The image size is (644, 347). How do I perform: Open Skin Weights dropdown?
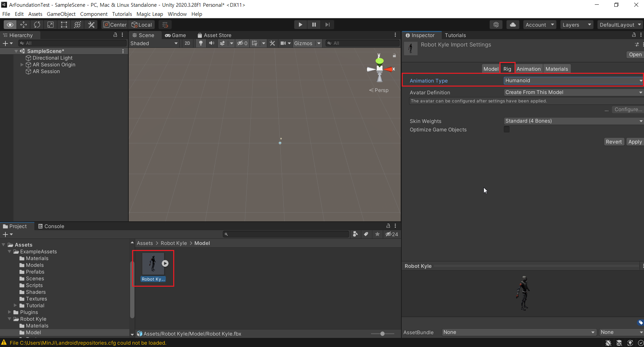coord(574,121)
